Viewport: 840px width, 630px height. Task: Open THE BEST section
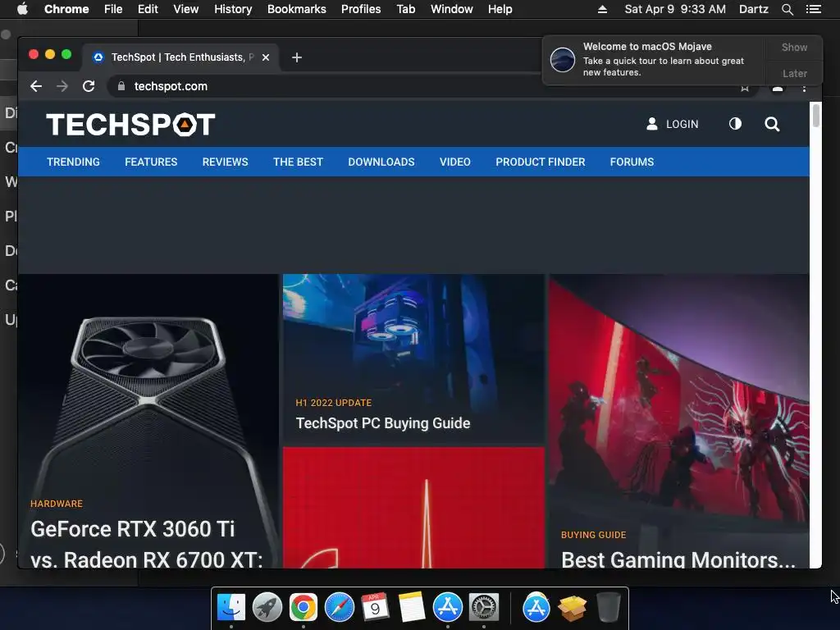pos(298,162)
